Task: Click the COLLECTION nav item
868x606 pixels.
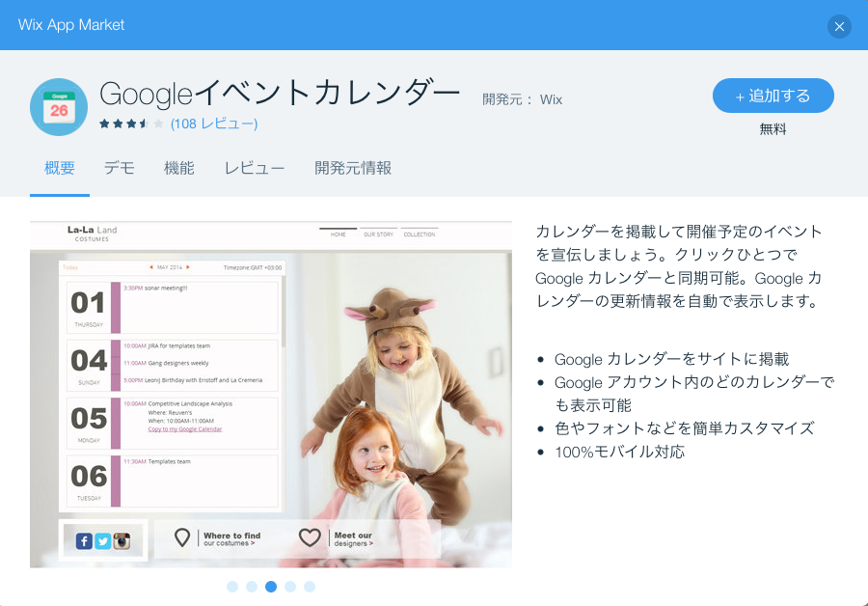Action: pyautogui.click(x=420, y=234)
